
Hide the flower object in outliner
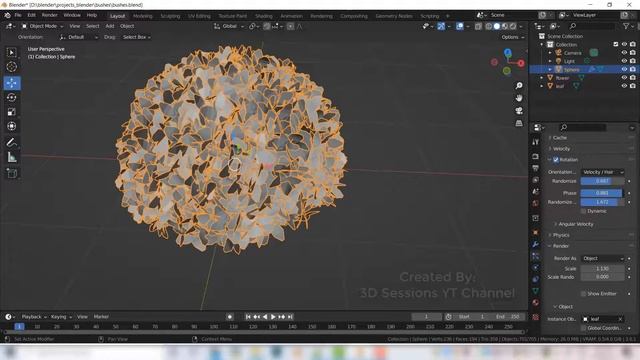coord(624,78)
